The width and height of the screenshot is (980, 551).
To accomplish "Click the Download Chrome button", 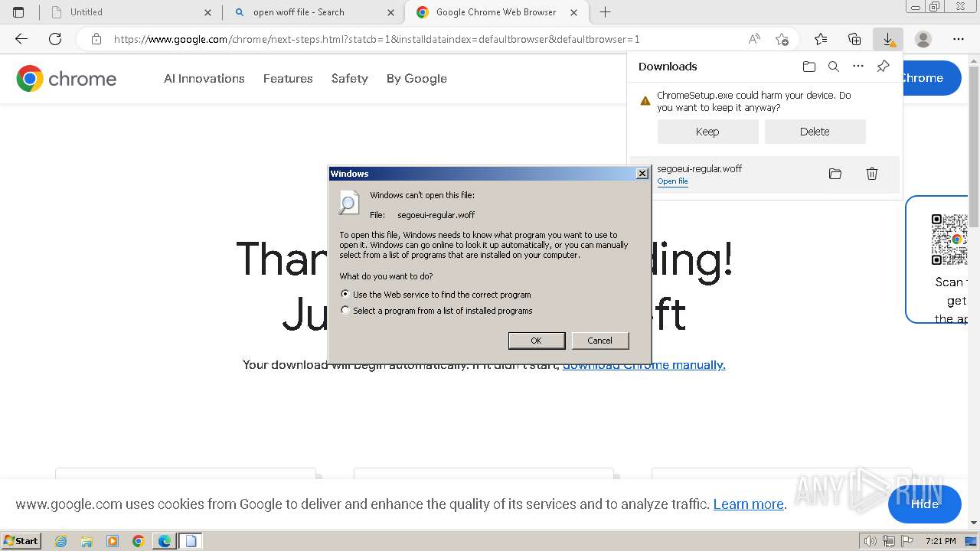I will coord(932,78).
